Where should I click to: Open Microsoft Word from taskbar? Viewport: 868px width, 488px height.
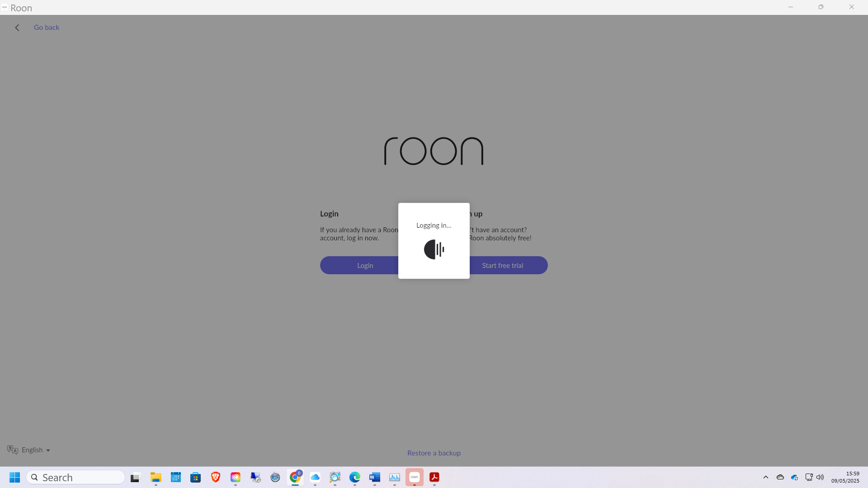375,477
